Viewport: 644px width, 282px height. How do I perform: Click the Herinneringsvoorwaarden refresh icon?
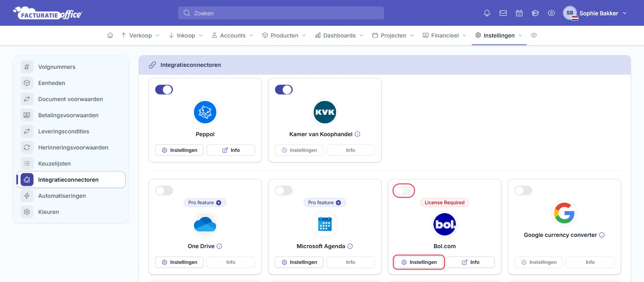(x=27, y=147)
